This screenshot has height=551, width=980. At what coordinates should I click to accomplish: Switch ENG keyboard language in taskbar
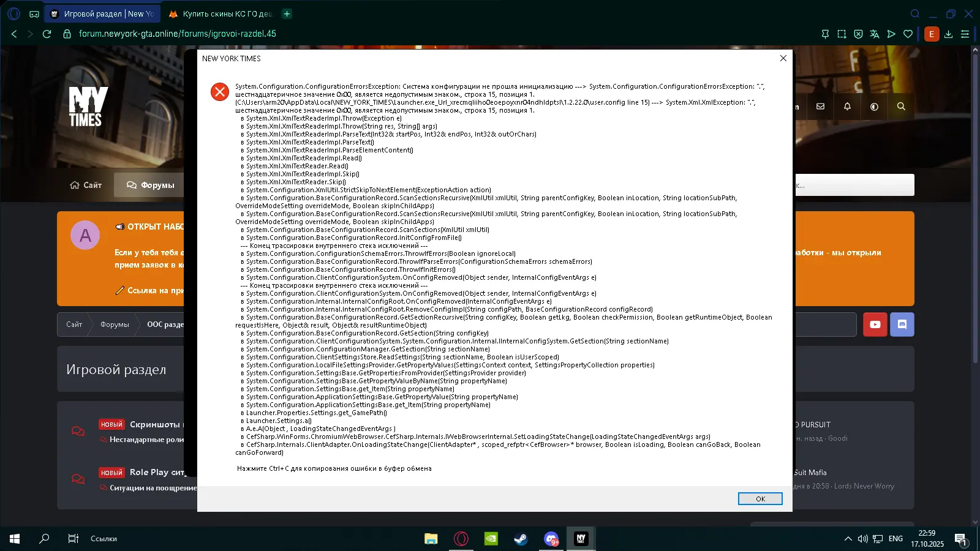[895, 539]
